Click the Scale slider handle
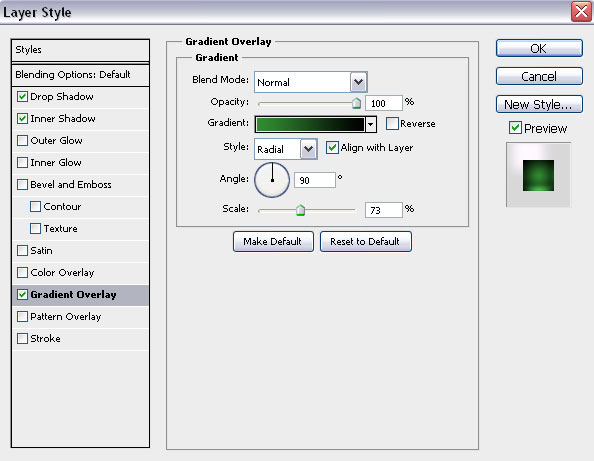 point(300,209)
